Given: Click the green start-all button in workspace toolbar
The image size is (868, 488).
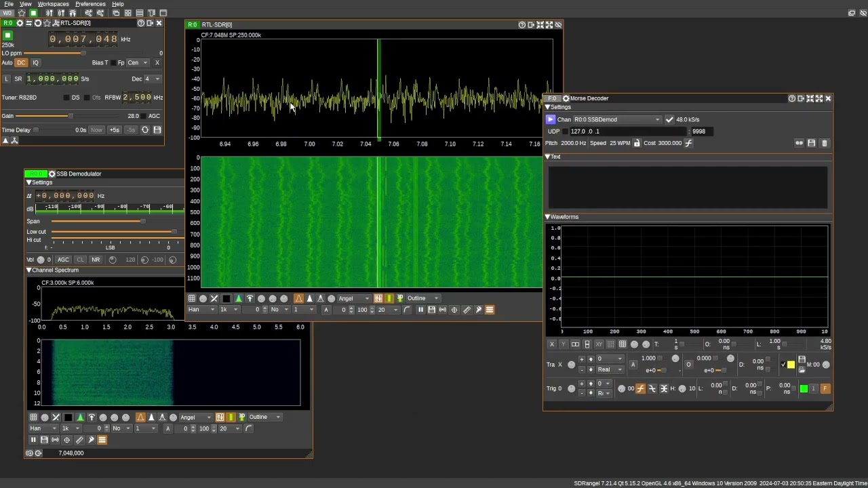Looking at the screenshot, I should click(x=33, y=13).
